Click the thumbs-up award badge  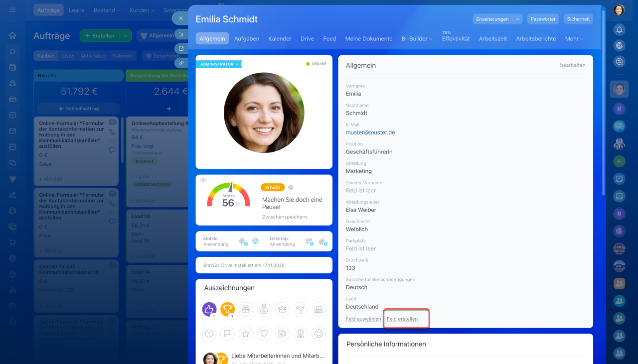click(x=209, y=309)
